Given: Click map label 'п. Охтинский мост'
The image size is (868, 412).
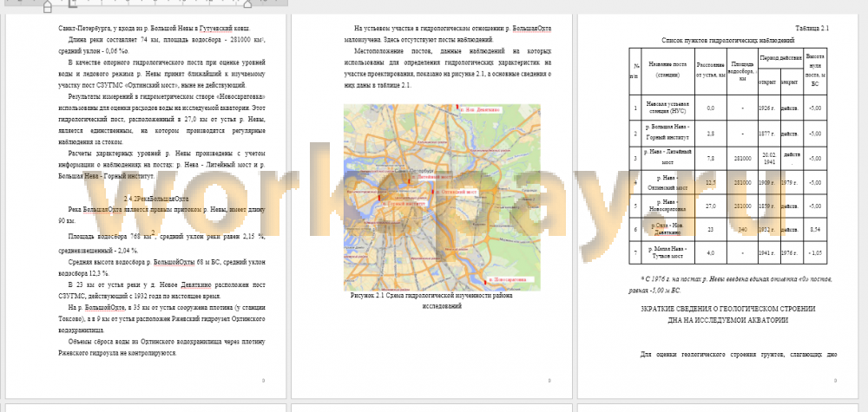Looking at the screenshot, I should tap(458, 192).
